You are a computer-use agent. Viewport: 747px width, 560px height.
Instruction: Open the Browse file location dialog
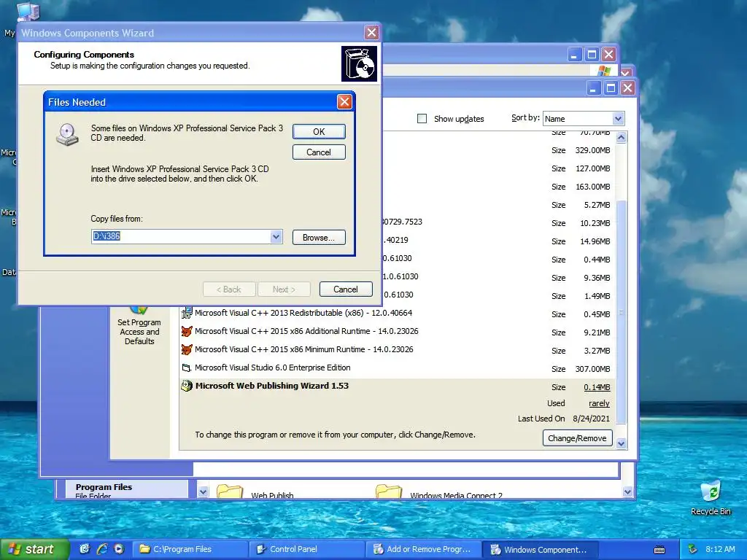(x=319, y=238)
